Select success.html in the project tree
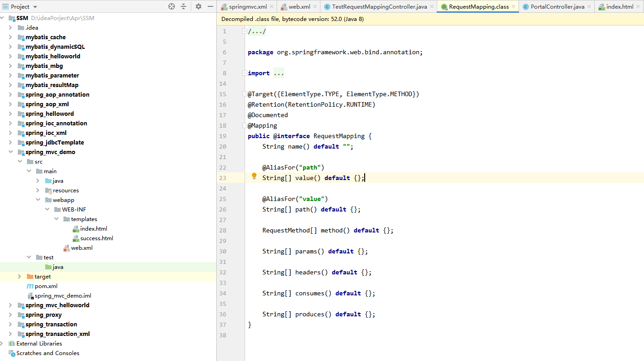The height and width of the screenshot is (361, 644). [x=97, y=238]
